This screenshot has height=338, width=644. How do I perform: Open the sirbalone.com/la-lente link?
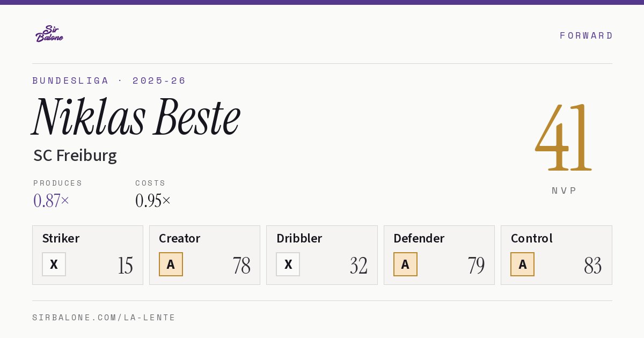pos(104,318)
